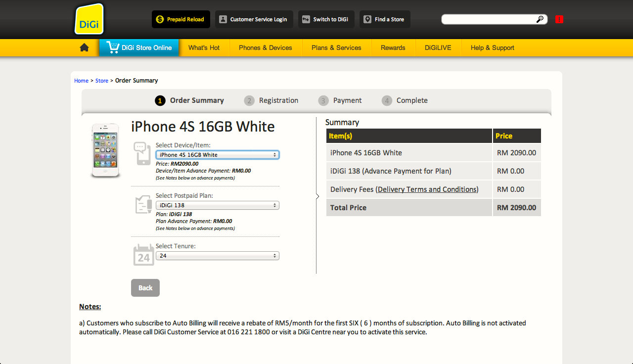Click the Device/Item Advance Payment: RM0.00 text
Screen dimensions: 633x364
click(x=203, y=171)
